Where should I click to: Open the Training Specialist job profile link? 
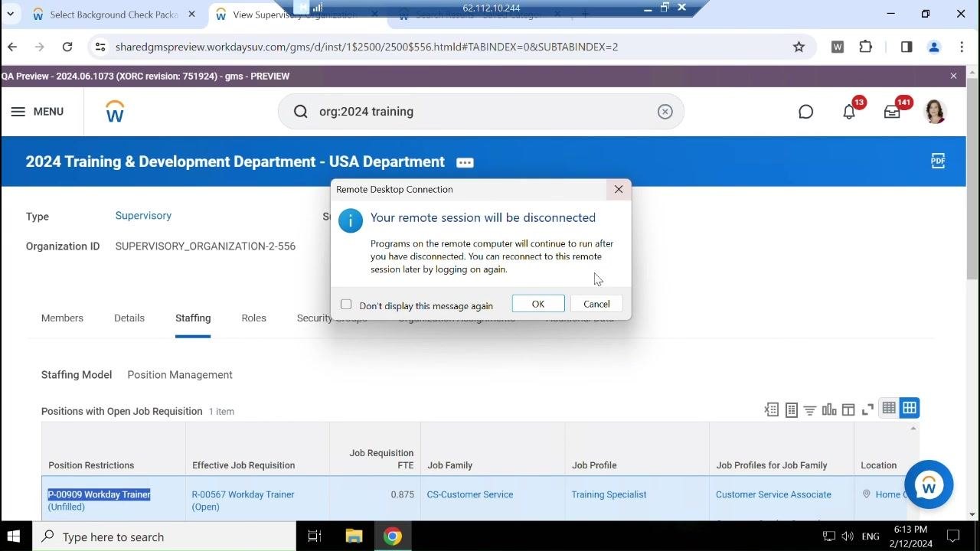(x=609, y=494)
